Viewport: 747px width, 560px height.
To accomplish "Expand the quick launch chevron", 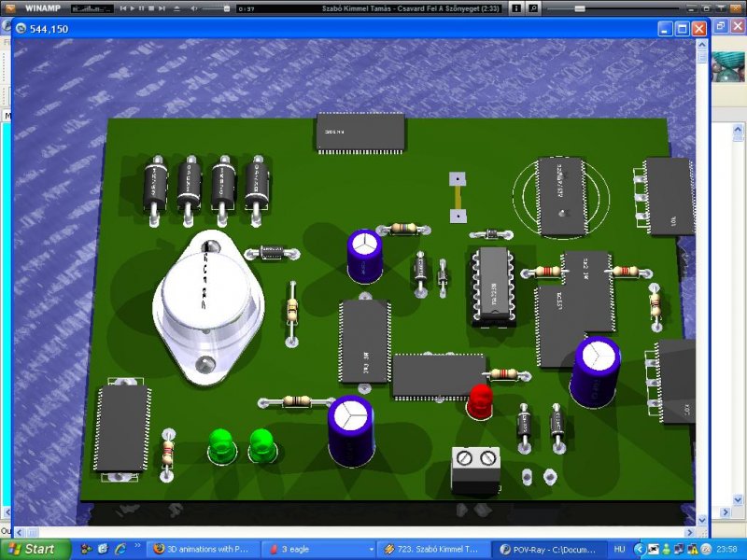I will pyautogui.click(x=137, y=545).
